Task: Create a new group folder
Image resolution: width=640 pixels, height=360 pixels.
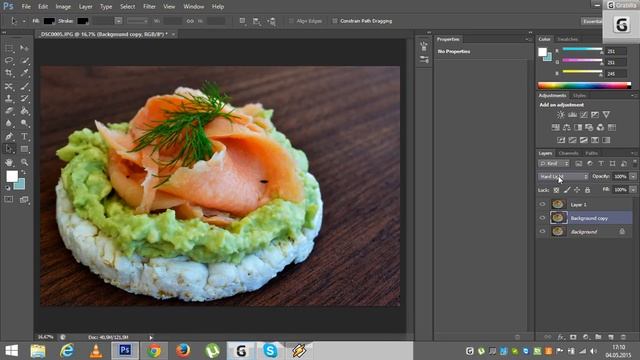Action: point(598,337)
